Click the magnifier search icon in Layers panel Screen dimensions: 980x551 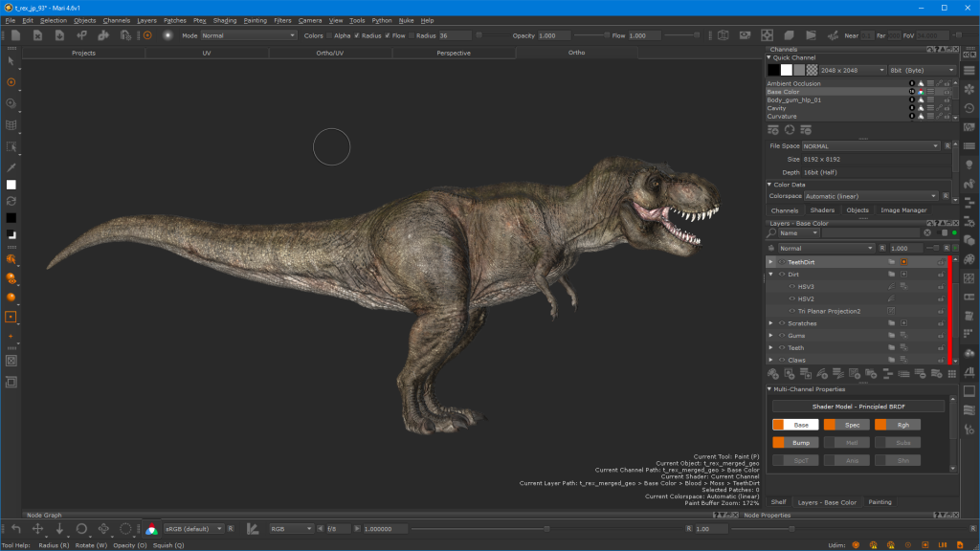[x=772, y=233]
